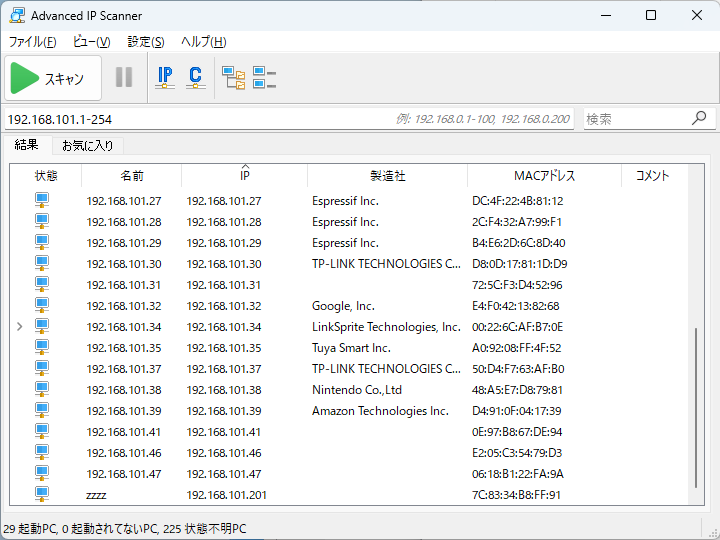Screen dimensions: 720x540
Task: Click the computer icon for 192.168.101.28
Action: point(42,221)
